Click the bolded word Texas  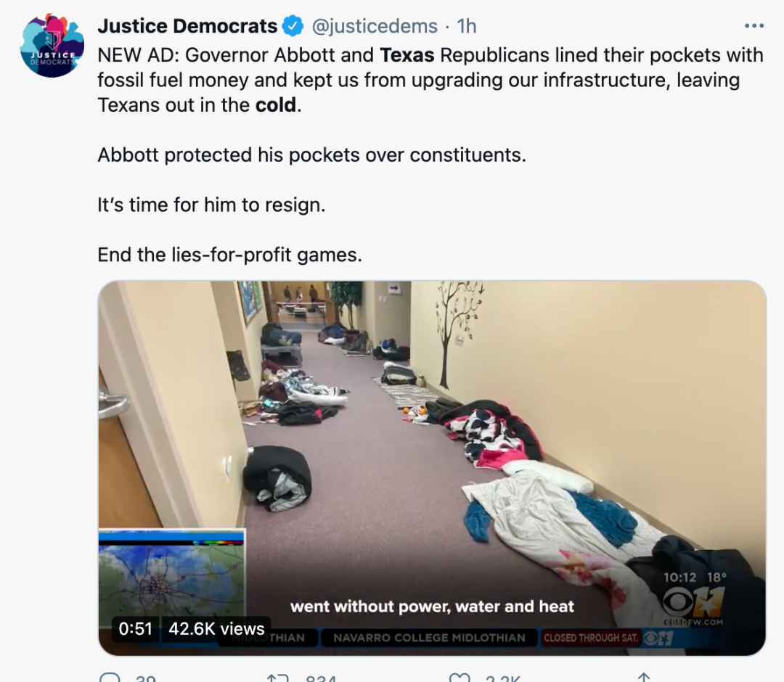pos(407,55)
